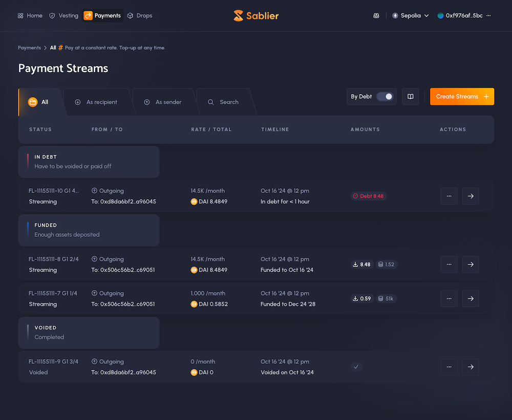Image resolution: width=512 pixels, height=420 pixels.
Task: Click the inbox icon near Sepolia
Action: coord(376,16)
